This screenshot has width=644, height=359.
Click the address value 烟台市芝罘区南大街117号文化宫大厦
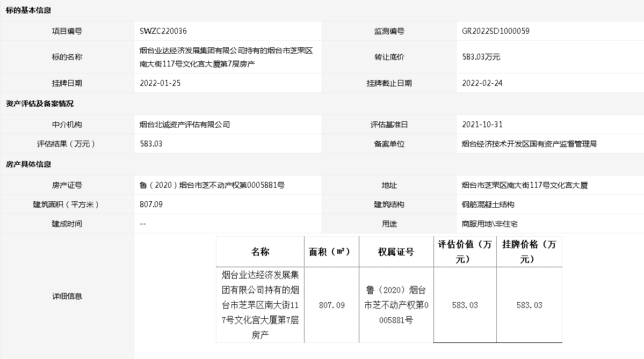point(525,185)
